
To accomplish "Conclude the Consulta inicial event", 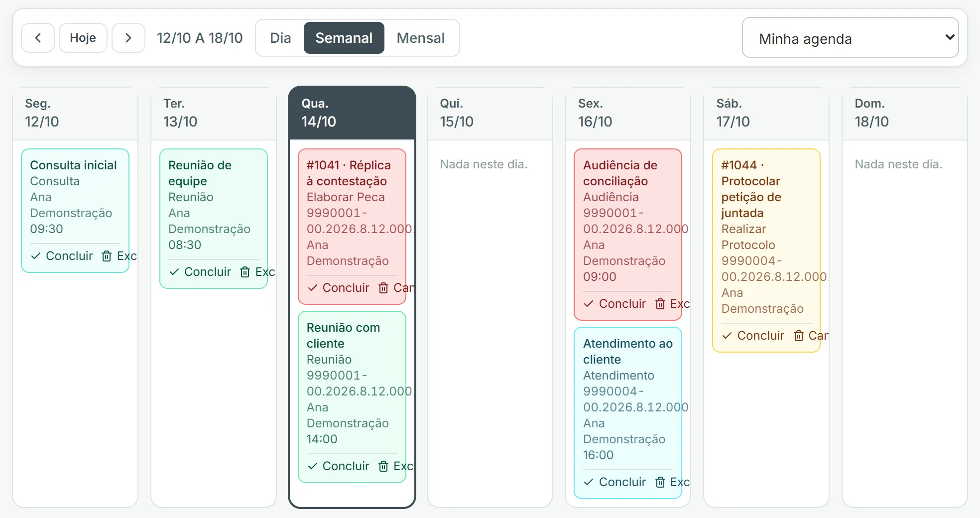I will 62,256.
